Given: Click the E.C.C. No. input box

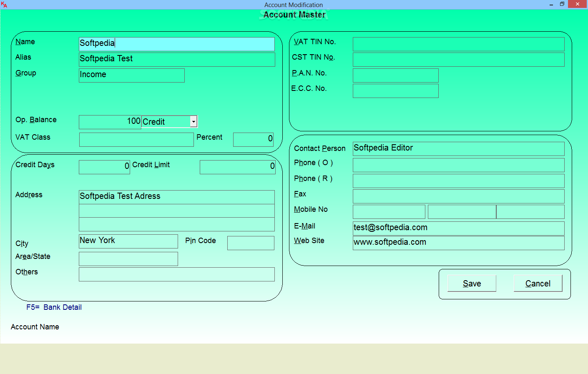Looking at the screenshot, I should [396, 91].
